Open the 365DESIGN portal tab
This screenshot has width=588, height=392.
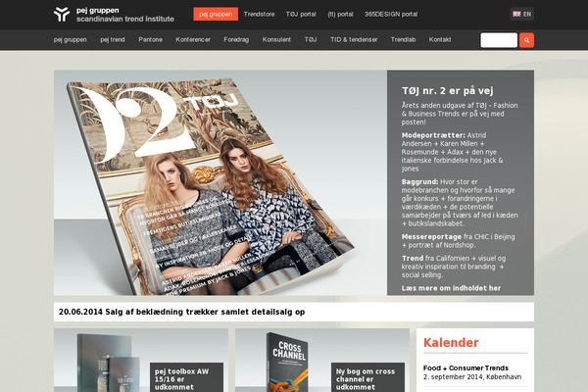[391, 15]
